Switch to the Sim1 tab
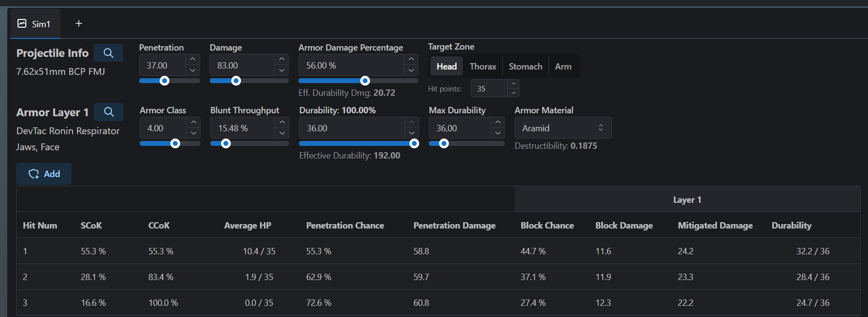Image resolution: width=868 pixels, height=317 pixels. pos(35,24)
